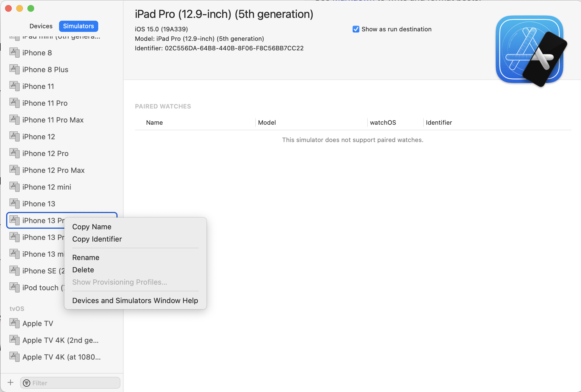Image resolution: width=581 pixels, height=392 pixels.
Task: Click the large Xcode Simulator app icon
Action: [x=531, y=51]
